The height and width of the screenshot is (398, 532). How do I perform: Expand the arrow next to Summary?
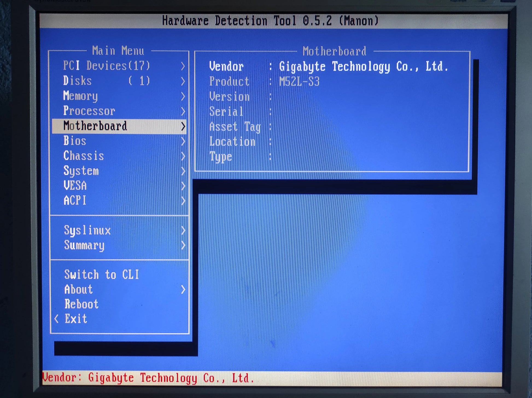pyautogui.click(x=183, y=245)
